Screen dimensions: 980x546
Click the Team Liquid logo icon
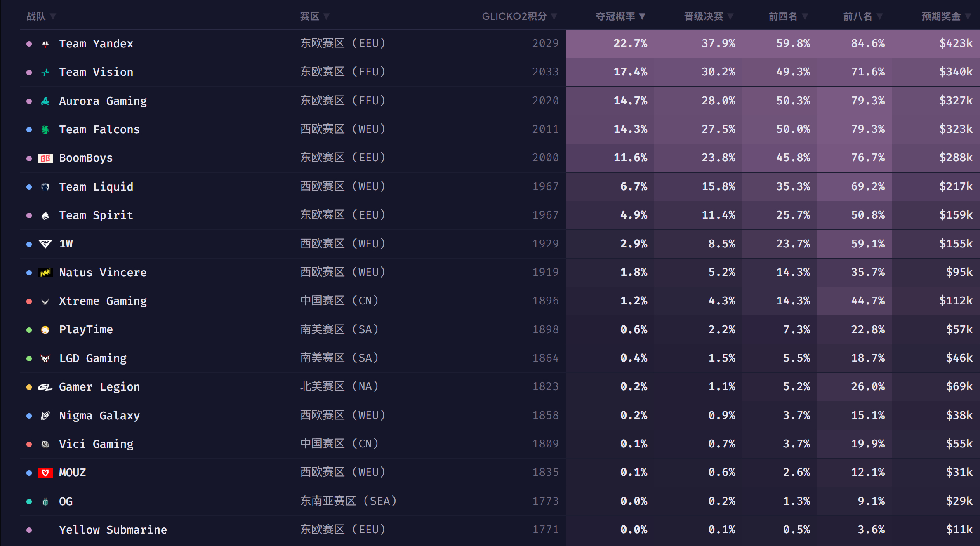45,187
